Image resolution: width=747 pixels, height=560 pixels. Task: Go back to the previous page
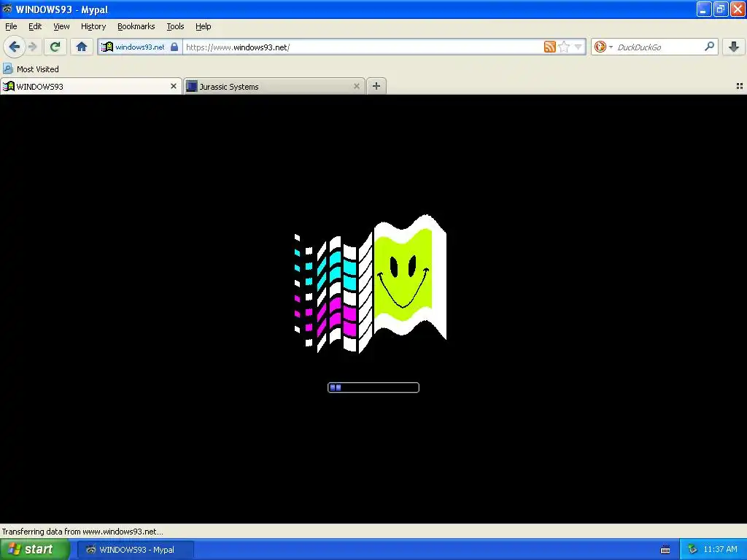(x=15, y=47)
